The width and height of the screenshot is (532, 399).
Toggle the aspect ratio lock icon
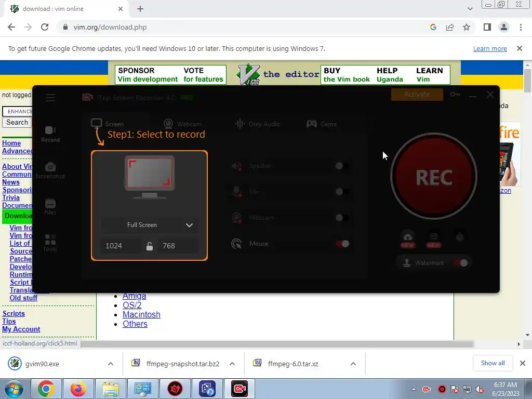(x=150, y=246)
